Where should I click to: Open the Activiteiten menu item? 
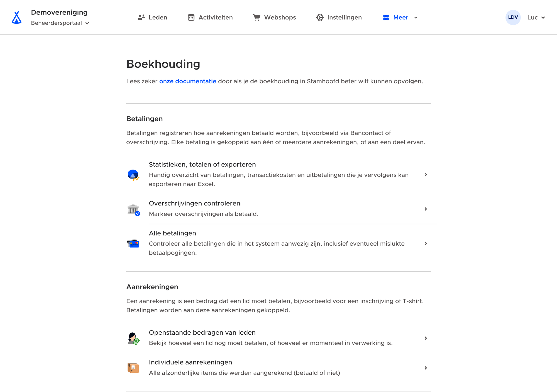click(210, 17)
